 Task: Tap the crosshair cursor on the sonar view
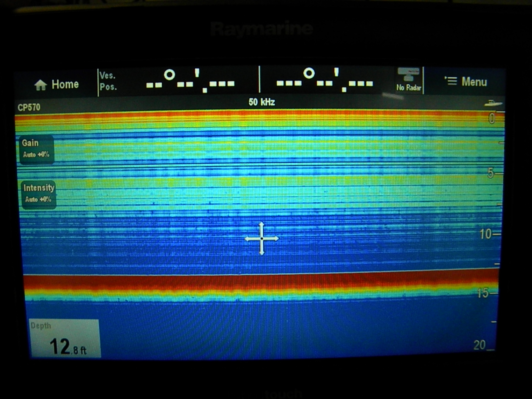(x=262, y=238)
